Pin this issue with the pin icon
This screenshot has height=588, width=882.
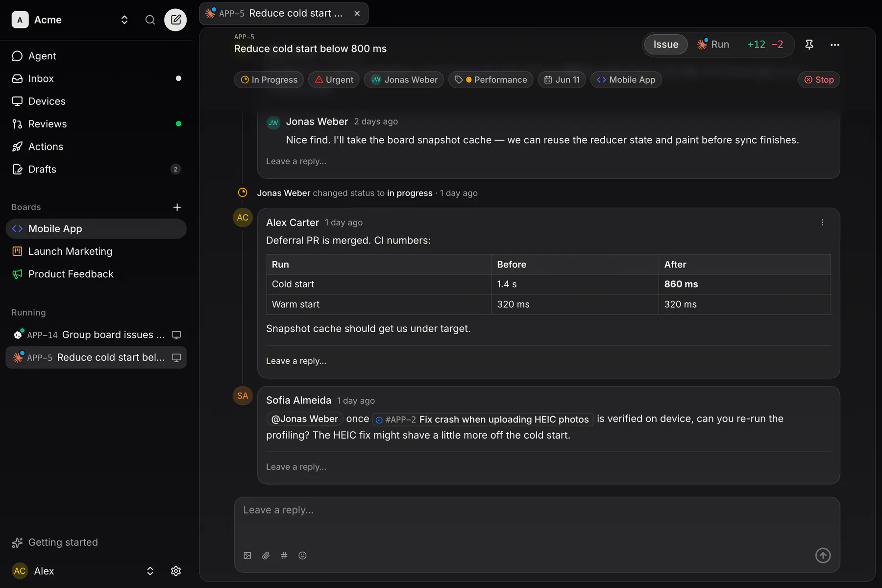[x=809, y=45]
